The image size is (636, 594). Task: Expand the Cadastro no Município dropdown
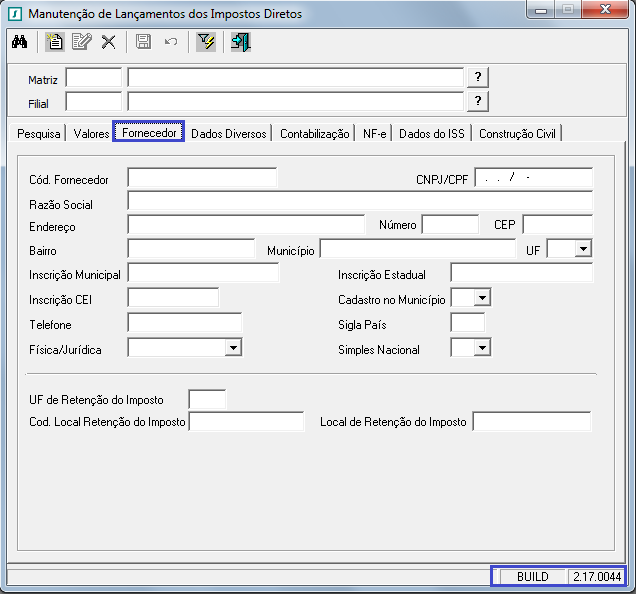[x=482, y=298]
